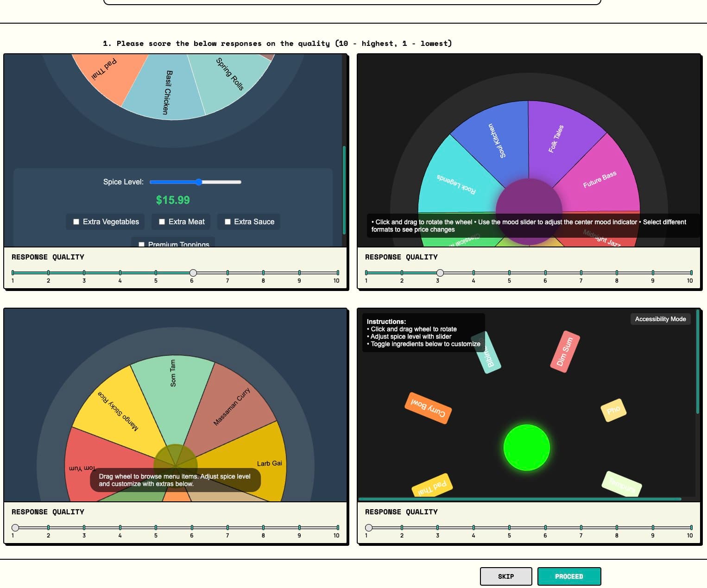
Task: Check the Extra Vegetables checkbox
Action: point(76,222)
